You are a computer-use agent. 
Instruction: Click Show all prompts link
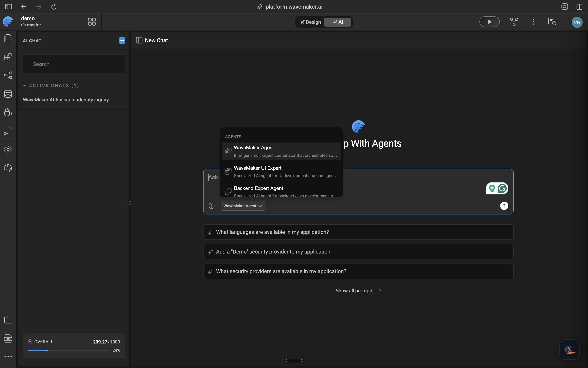358,291
